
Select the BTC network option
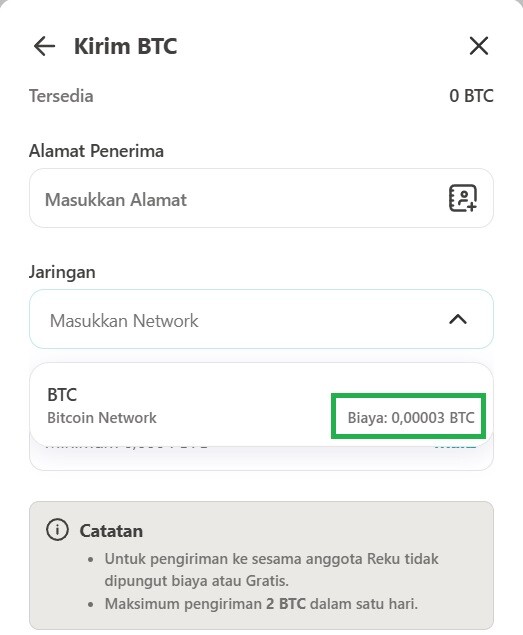tap(261, 405)
